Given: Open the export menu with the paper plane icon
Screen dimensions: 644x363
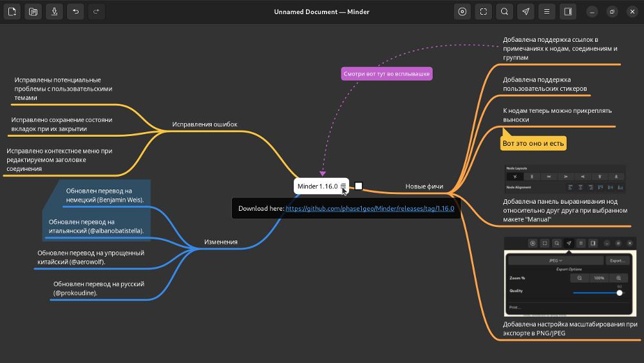Looking at the screenshot, I should tap(526, 12).
